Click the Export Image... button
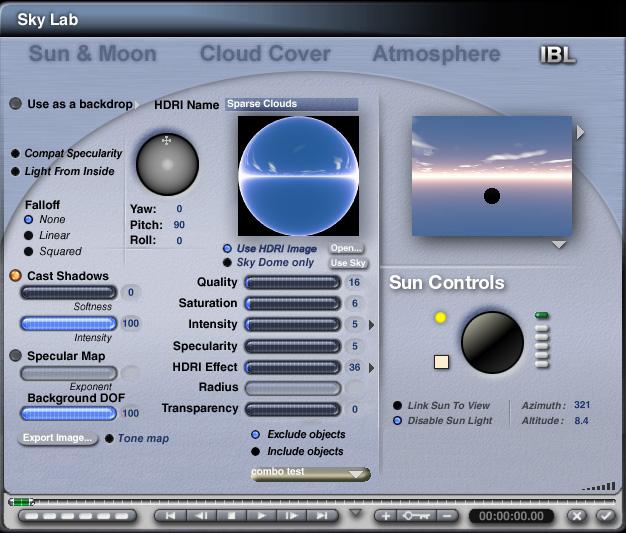 pyautogui.click(x=57, y=438)
